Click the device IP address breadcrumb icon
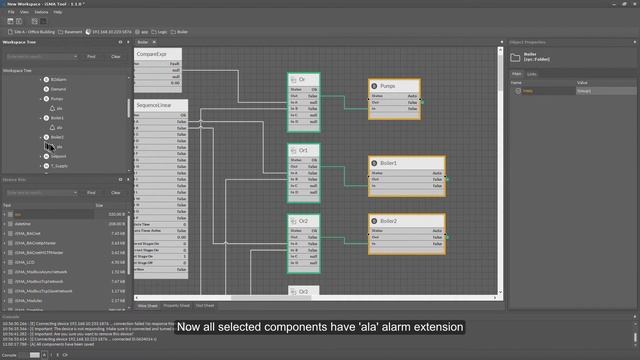 88,32
